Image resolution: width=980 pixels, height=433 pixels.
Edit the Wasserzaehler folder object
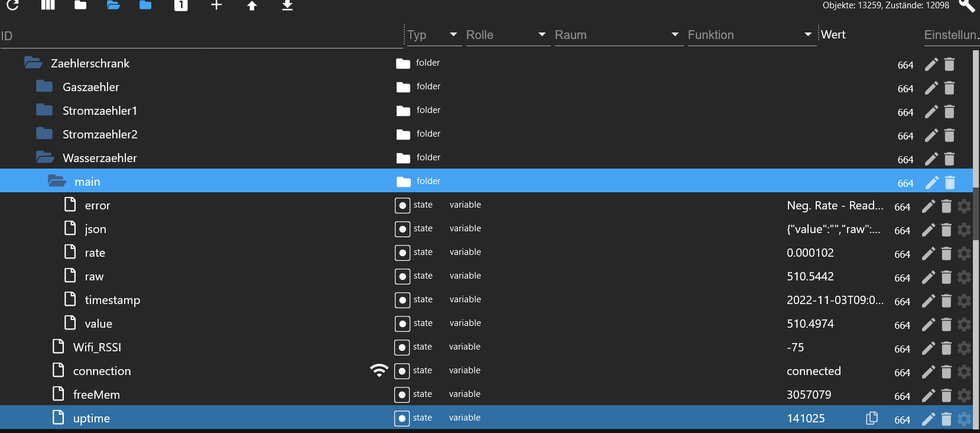[932, 159]
